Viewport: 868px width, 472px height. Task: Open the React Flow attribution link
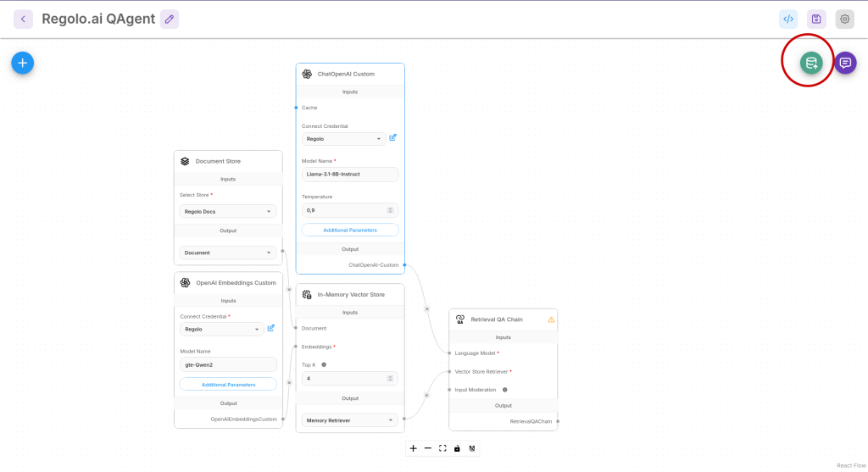click(x=851, y=465)
